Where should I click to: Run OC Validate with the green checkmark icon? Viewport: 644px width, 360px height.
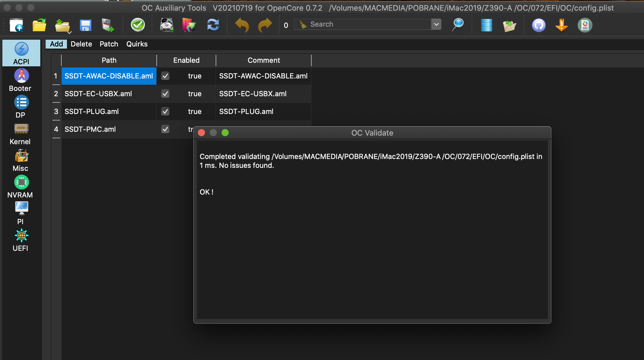[138, 25]
